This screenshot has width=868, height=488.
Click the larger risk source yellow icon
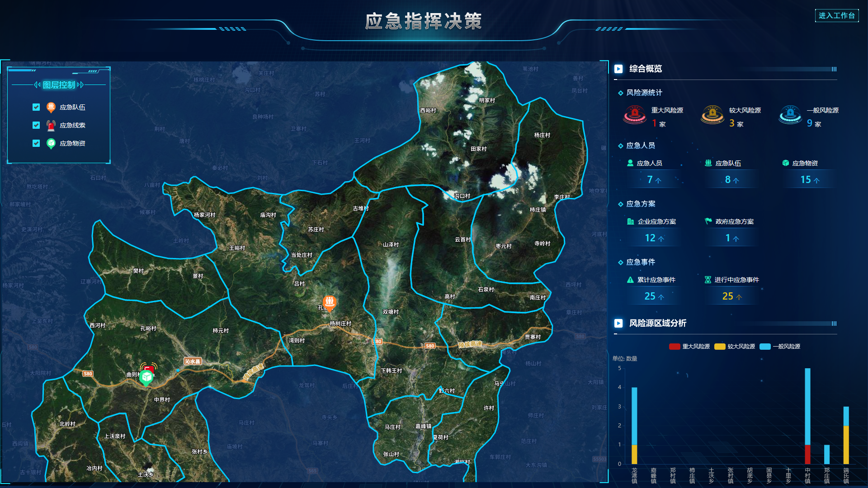712,115
